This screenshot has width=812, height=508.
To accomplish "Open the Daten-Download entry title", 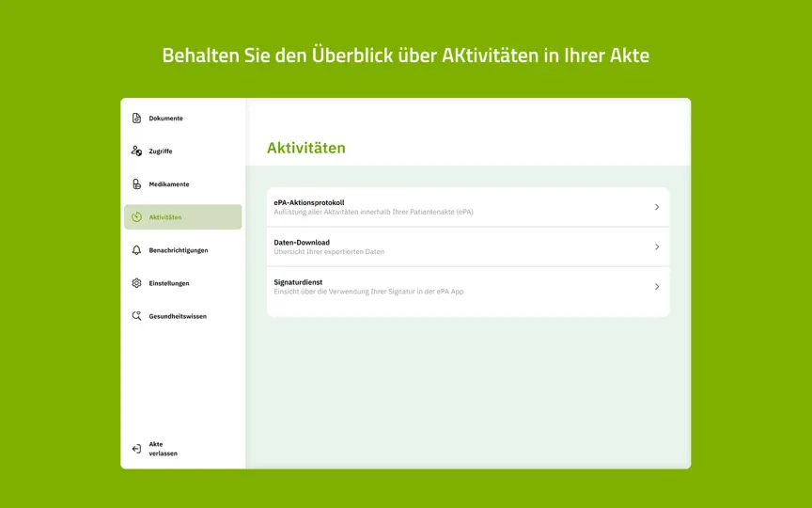I will [302, 242].
